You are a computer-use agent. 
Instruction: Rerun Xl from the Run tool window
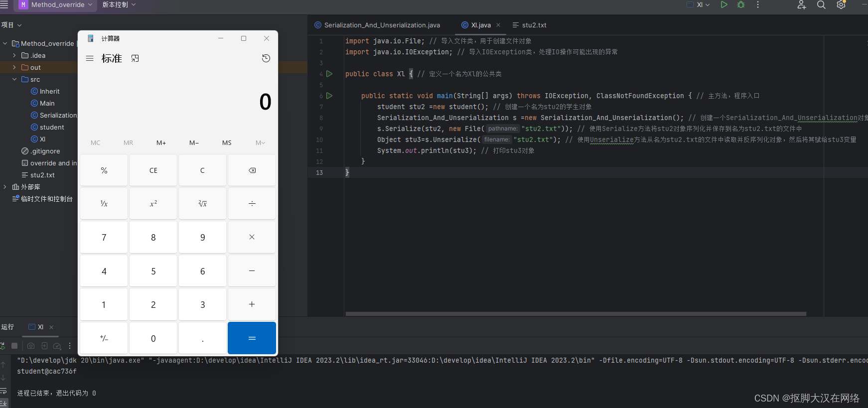(x=2, y=346)
